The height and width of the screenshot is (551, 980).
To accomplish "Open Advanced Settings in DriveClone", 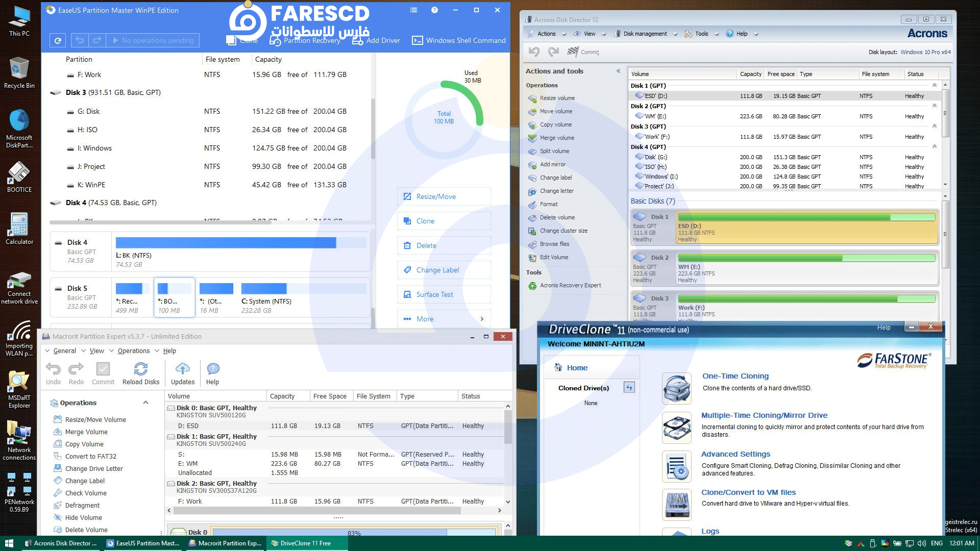I will point(736,454).
